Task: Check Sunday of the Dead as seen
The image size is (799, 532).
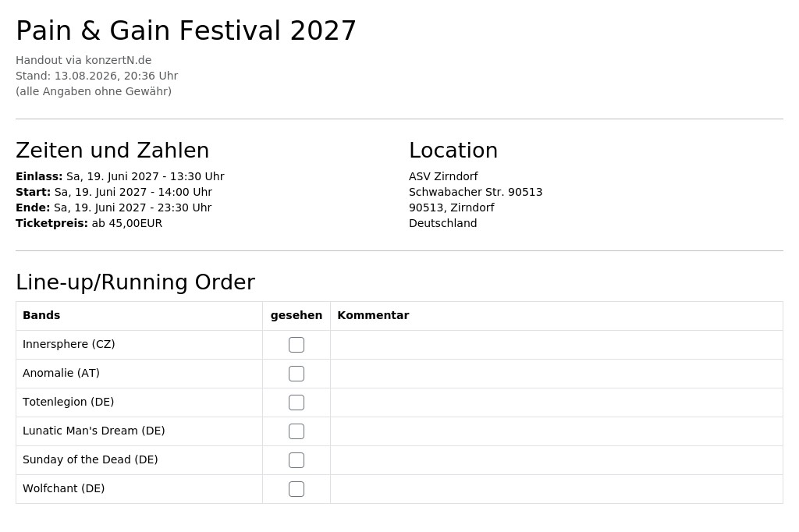Action: 296,460
